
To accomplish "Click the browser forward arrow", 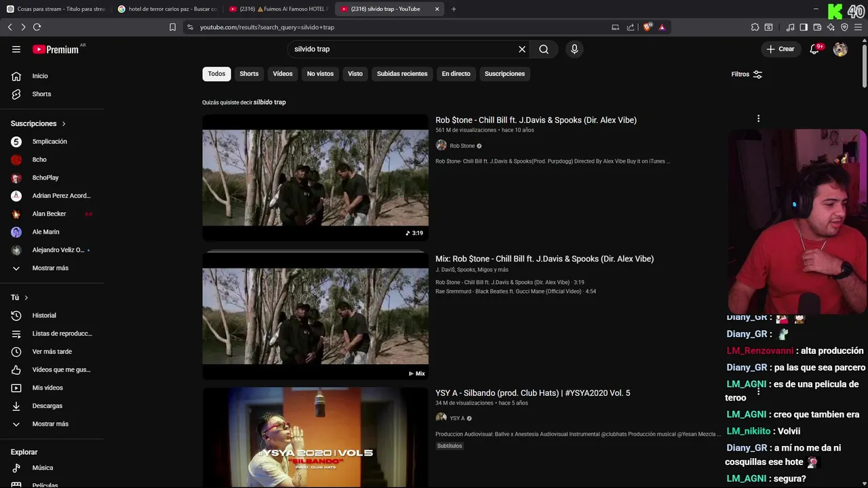I will (x=23, y=27).
